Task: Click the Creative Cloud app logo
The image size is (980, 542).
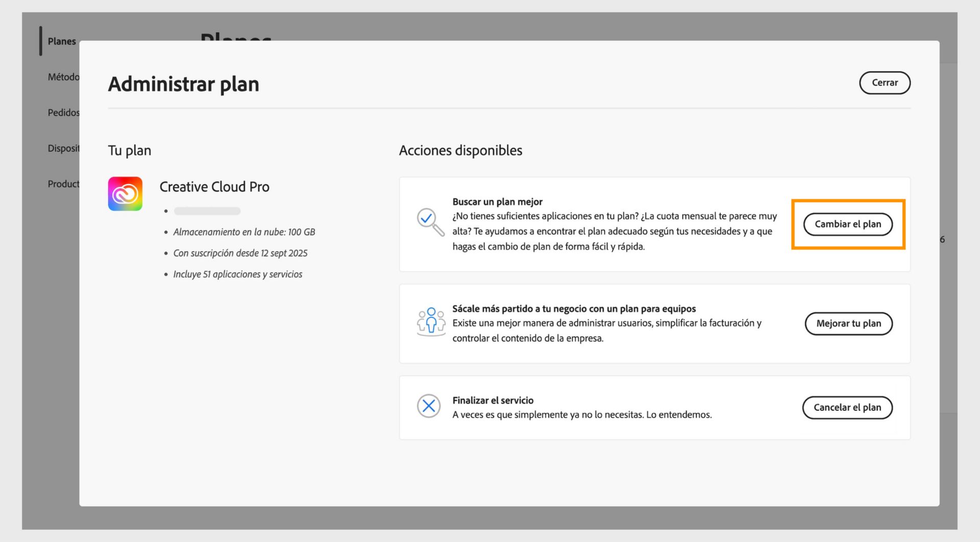Action: (x=125, y=194)
